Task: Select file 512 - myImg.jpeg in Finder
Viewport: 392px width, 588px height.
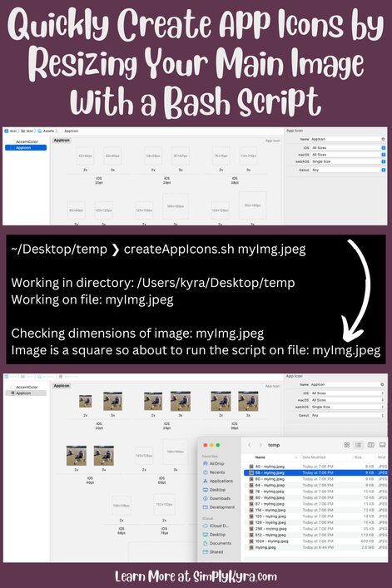Action: pos(315,535)
